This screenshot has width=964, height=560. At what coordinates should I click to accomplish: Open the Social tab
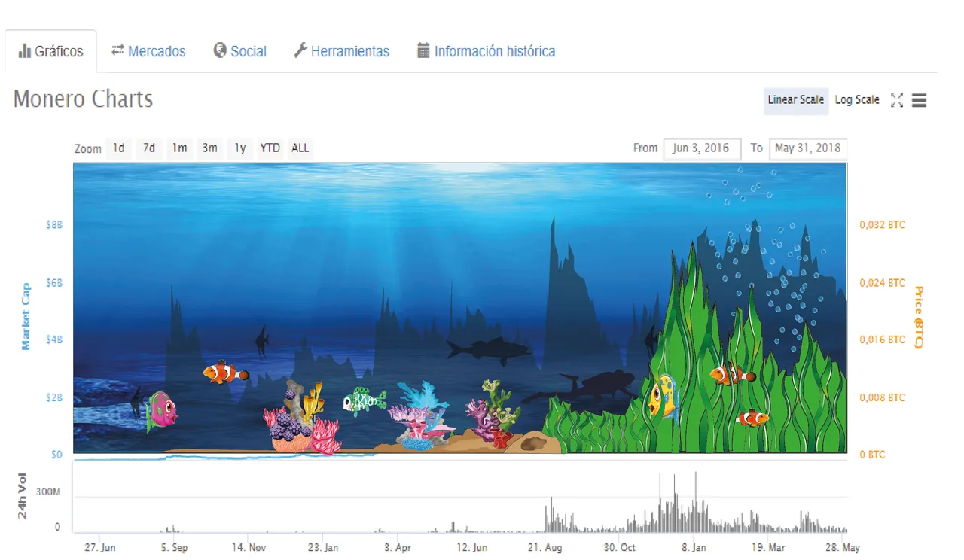240,52
